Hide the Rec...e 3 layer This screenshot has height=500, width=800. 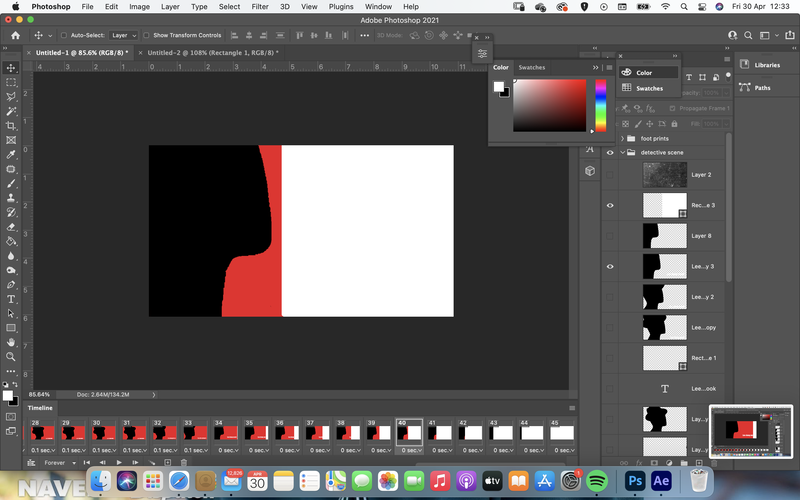[x=610, y=205]
